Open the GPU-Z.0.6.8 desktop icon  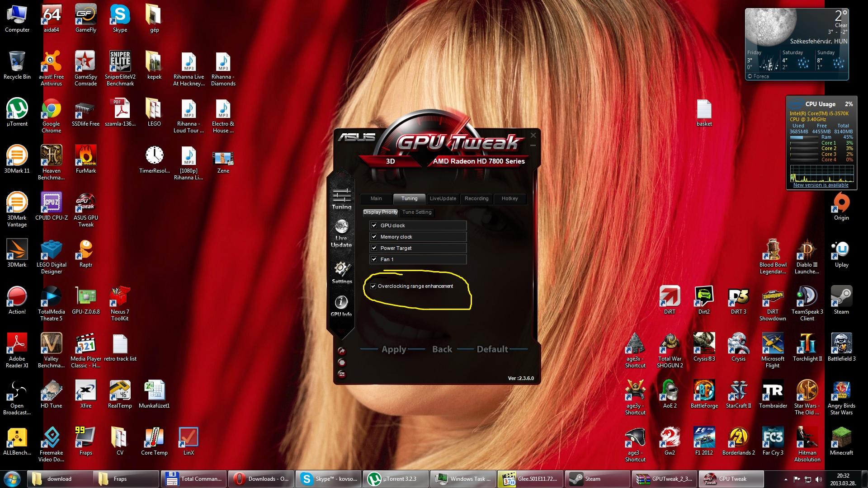click(85, 301)
